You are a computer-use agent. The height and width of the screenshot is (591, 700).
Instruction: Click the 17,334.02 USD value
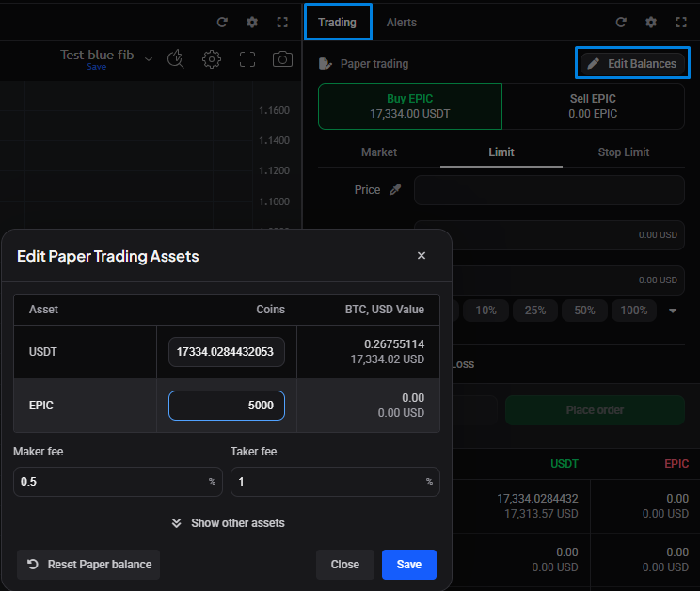click(387, 359)
